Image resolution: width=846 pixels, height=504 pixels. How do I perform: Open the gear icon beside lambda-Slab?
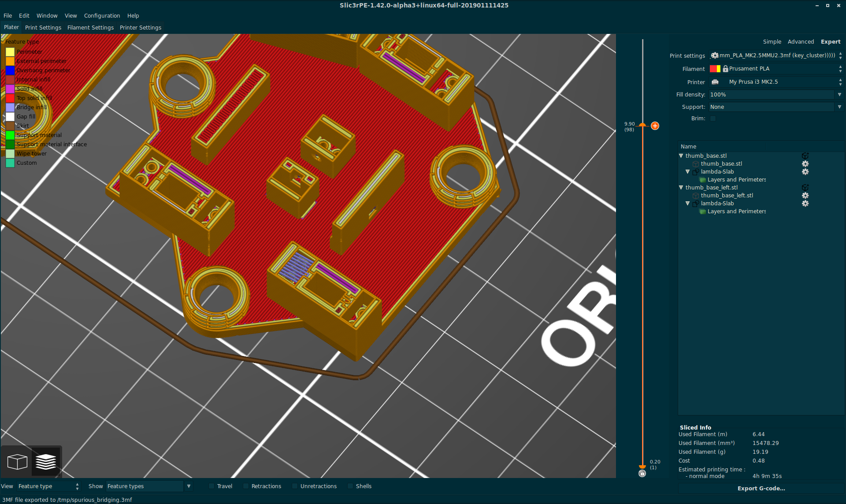(x=805, y=172)
